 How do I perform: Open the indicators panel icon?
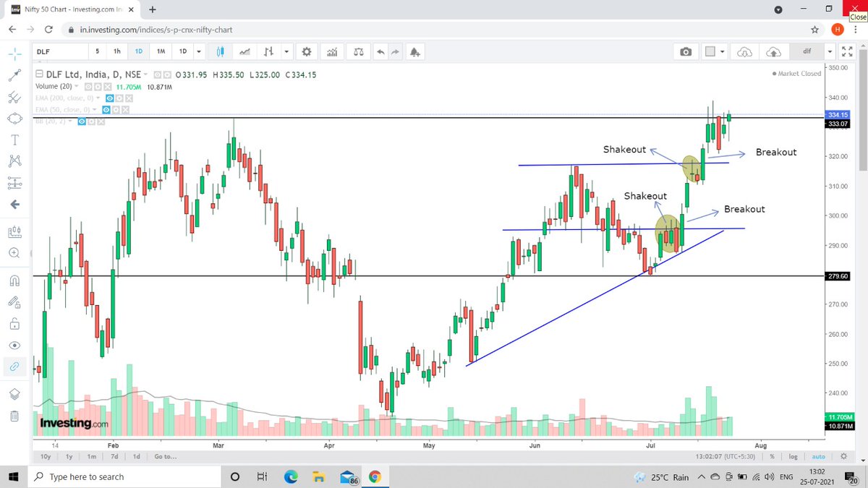coord(332,51)
